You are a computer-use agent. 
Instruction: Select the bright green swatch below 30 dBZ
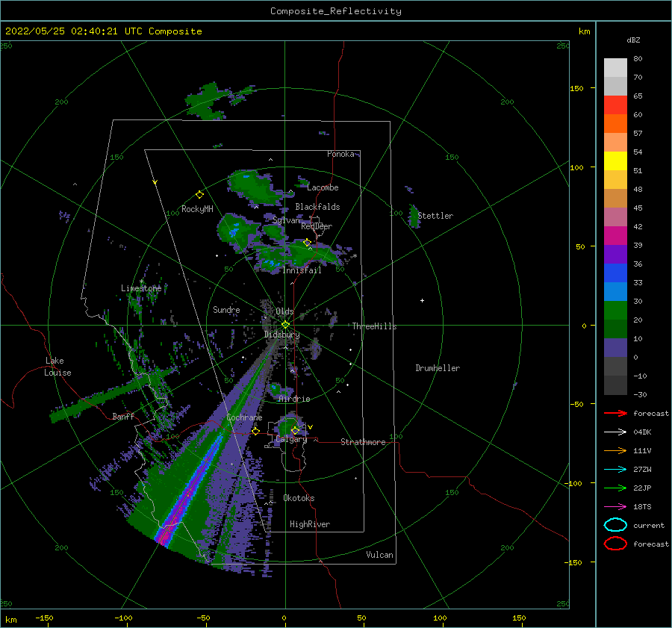coord(615,311)
